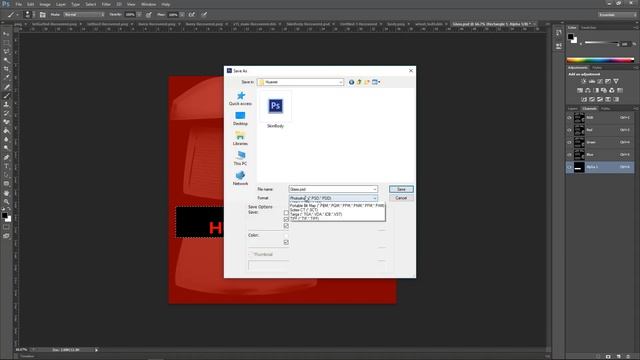640x360 pixels.
Task: Add a Curves adjustment
Action: point(600,81)
